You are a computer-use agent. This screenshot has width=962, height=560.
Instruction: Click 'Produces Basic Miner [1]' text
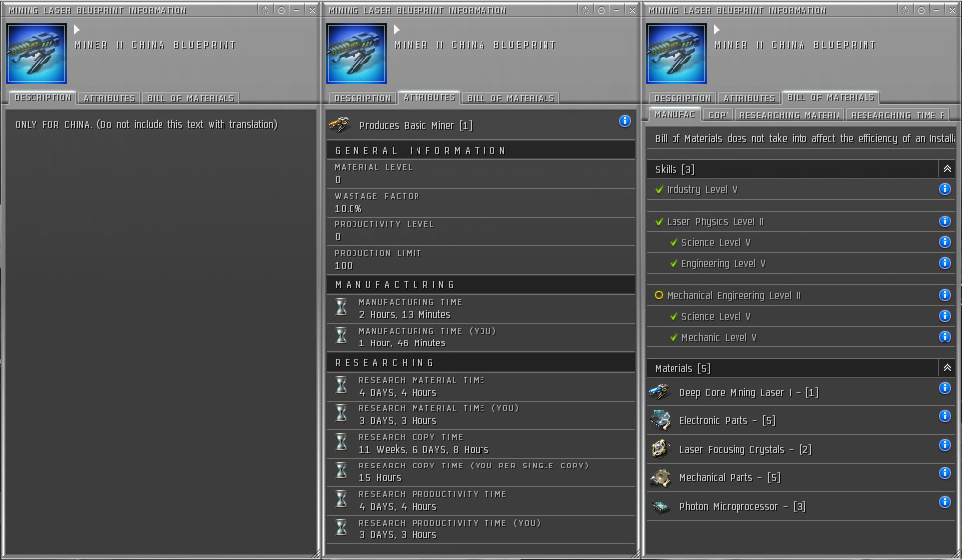416,125
